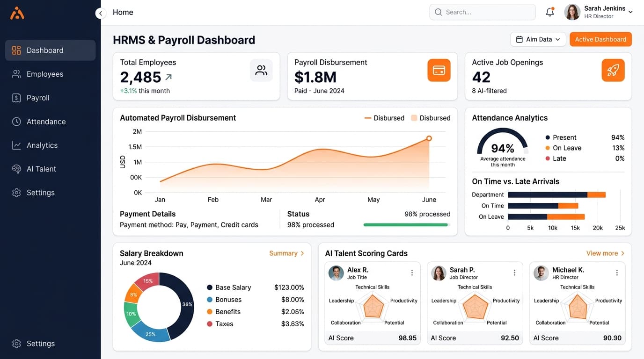Screen dimensions: 644x359
Task: Click the orange app logo
Action: click(17, 13)
